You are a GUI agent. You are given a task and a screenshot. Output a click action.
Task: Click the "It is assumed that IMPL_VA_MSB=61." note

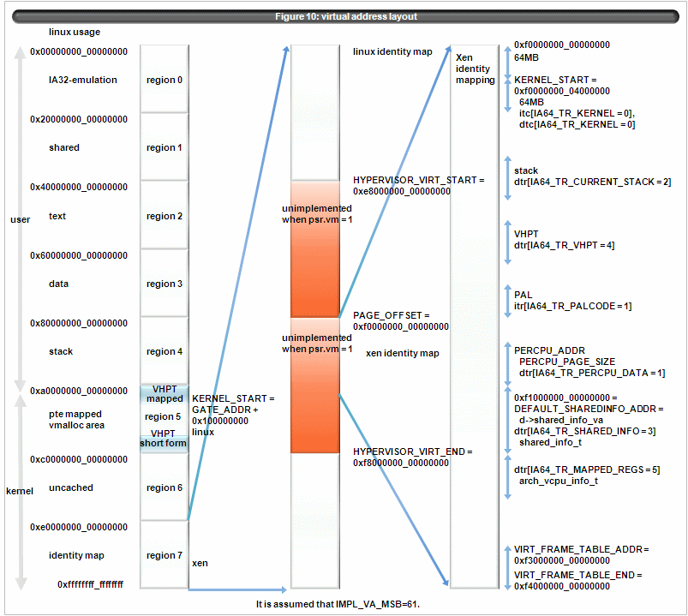pyautogui.click(x=338, y=605)
